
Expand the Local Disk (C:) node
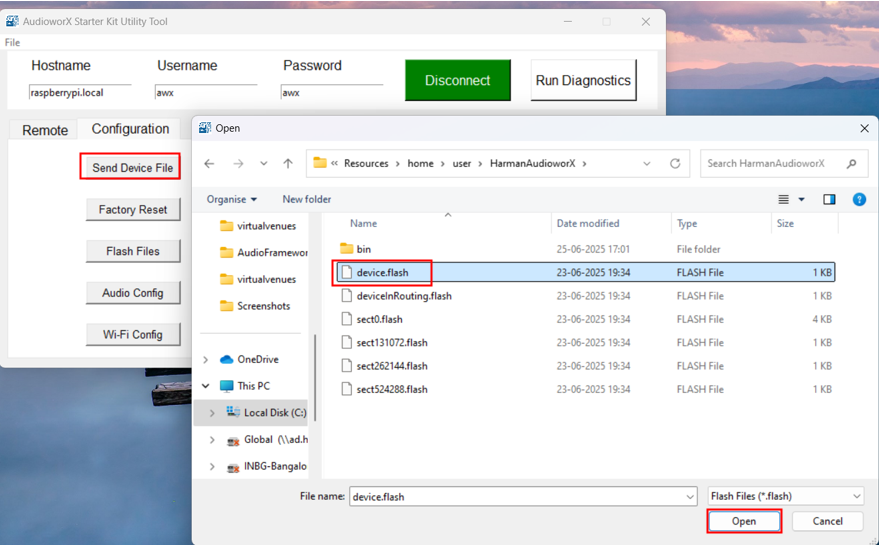(212, 413)
